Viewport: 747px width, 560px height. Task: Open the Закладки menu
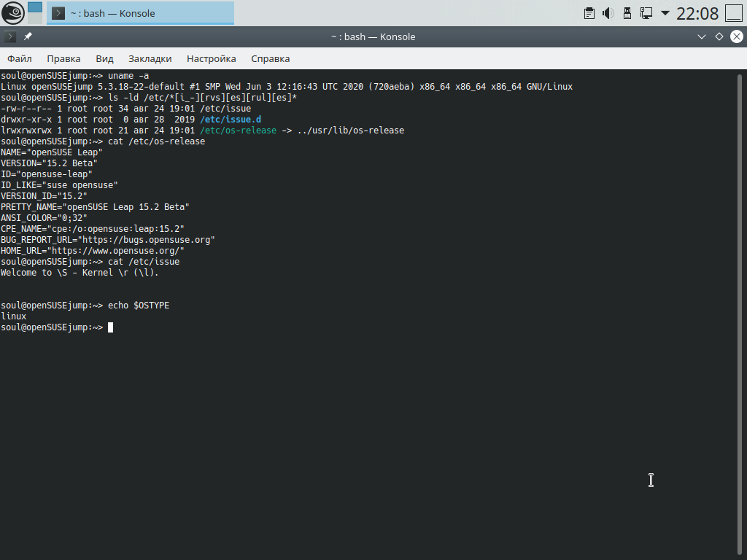pos(150,58)
